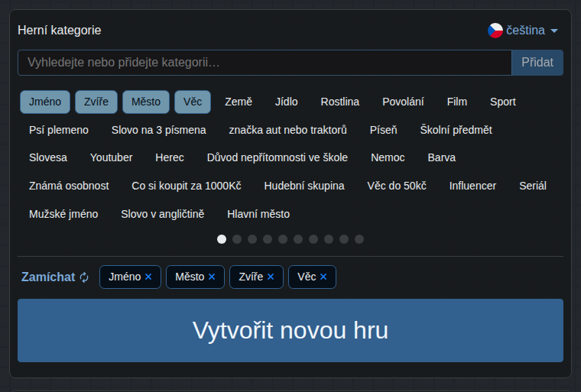Select the Hlavní město category
The width and height of the screenshot is (581, 392).
point(258,214)
